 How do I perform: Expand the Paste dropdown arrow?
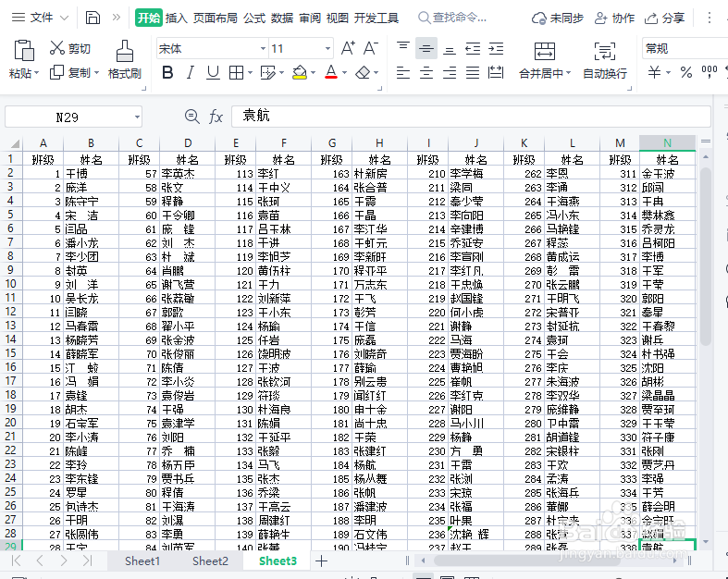point(36,73)
